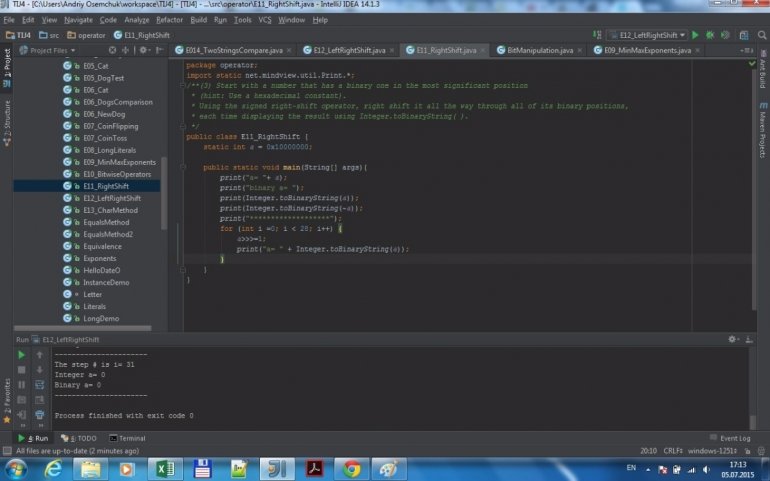Click the green Rerun button in Run panel

22,353
